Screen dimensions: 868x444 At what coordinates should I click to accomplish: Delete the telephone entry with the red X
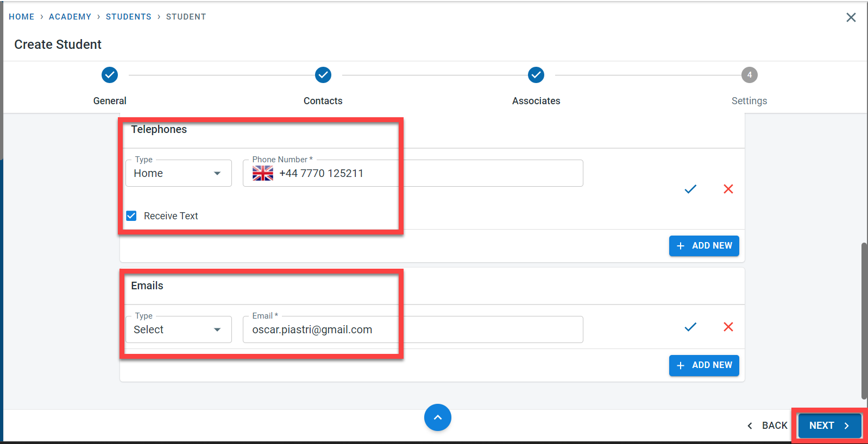728,189
